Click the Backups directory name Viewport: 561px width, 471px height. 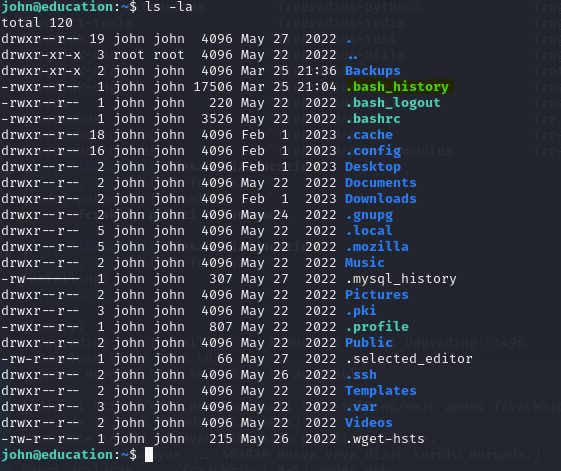372,71
